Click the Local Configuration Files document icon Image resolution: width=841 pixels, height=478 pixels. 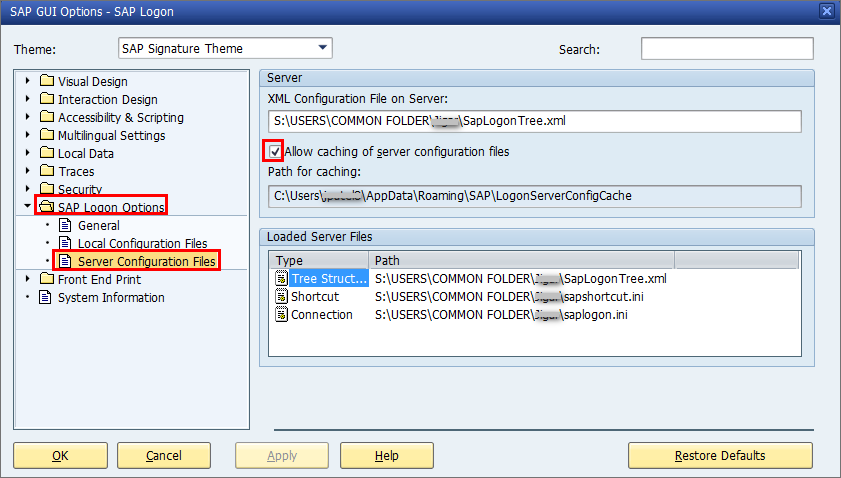click(65, 243)
